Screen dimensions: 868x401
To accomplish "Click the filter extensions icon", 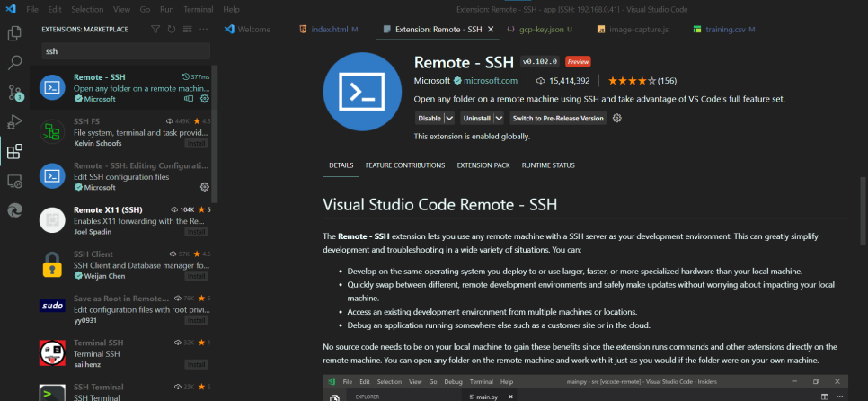I will (155, 30).
